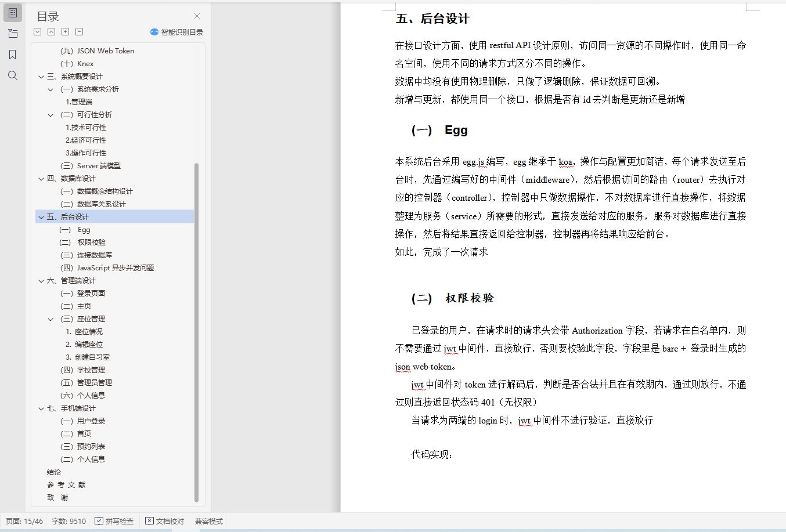Screen dimensions: 786x532
Task: Open the chapter navigation panel icon
Action: click(13, 34)
